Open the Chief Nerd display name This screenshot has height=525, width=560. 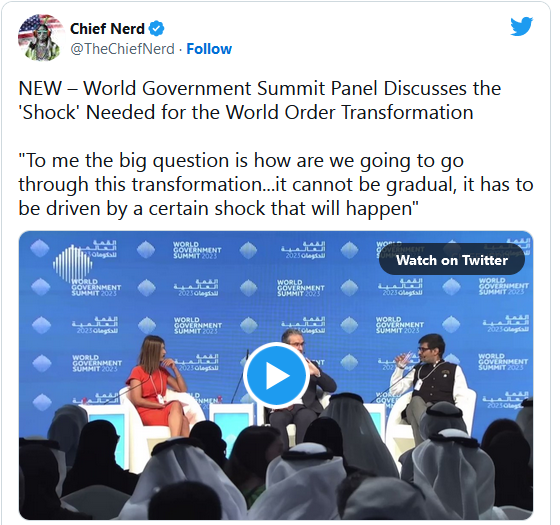pos(107,29)
